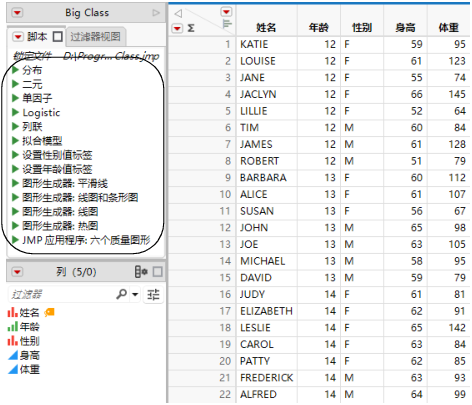
Task: Select the 体重 column header
Action: pyautogui.click(x=449, y=28)
